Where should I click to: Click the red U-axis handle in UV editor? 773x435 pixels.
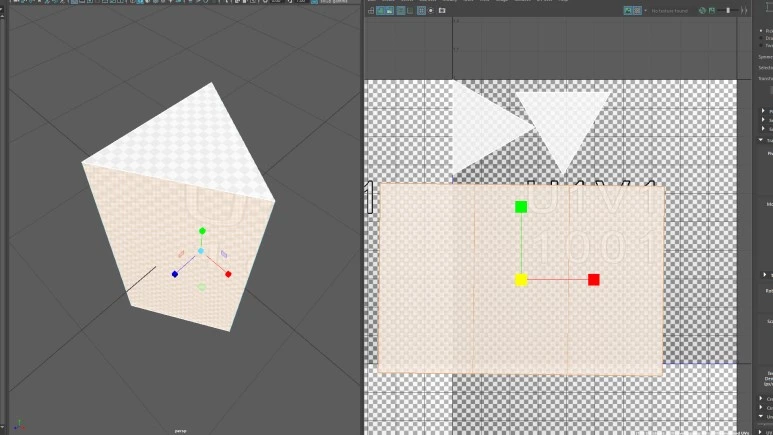tap(594, 280)
